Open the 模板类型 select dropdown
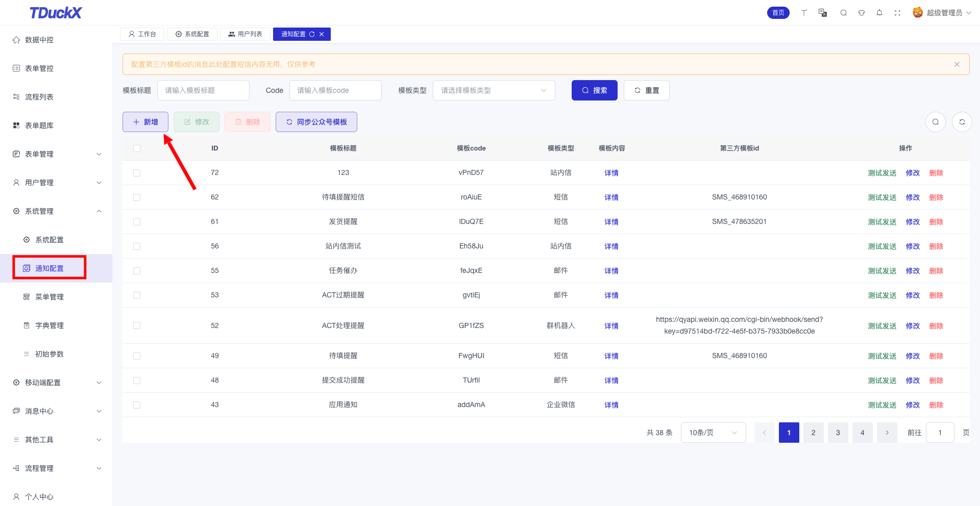 pos(494,90)
